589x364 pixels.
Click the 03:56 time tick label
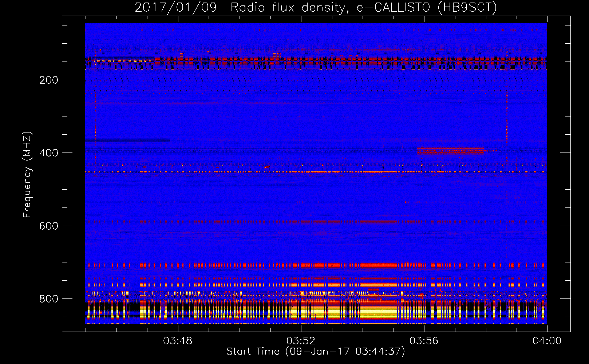click(x=424, y=341)
